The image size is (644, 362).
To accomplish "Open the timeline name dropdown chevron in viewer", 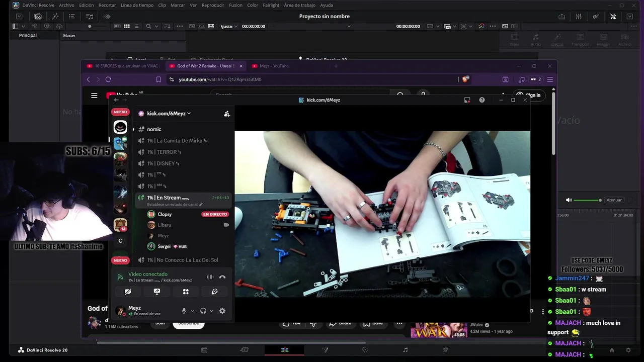I will coord(349,26).
